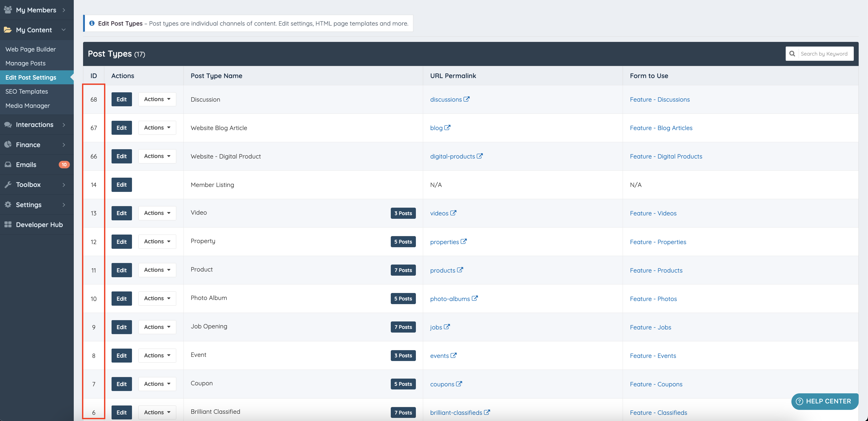
Task: Open the Finance chart icon in sidebar
Action: tap(9, 145)
